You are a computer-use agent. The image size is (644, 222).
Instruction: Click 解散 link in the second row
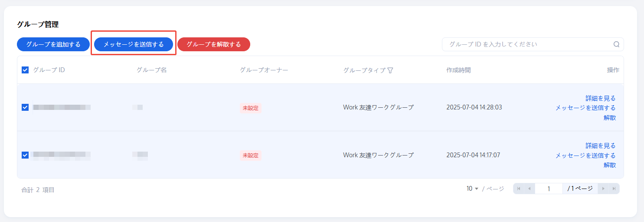tap(609, 165)
